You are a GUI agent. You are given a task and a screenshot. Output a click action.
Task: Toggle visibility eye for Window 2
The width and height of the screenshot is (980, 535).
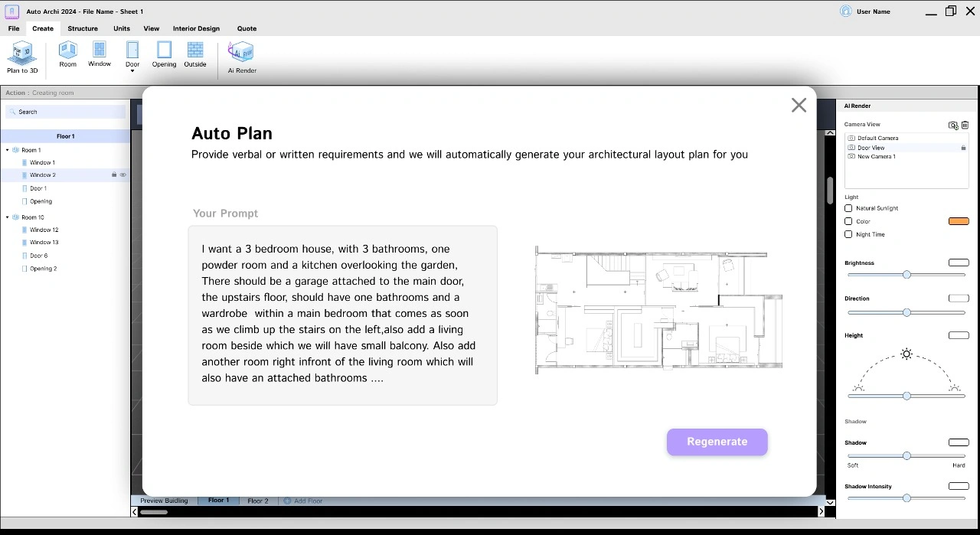coord(123,175)
